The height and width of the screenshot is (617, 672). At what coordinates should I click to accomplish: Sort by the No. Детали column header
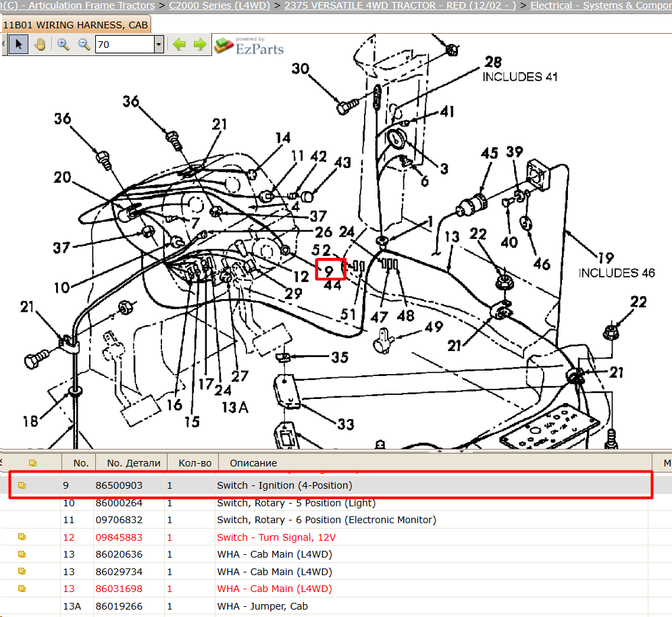(x=132, y=463)
